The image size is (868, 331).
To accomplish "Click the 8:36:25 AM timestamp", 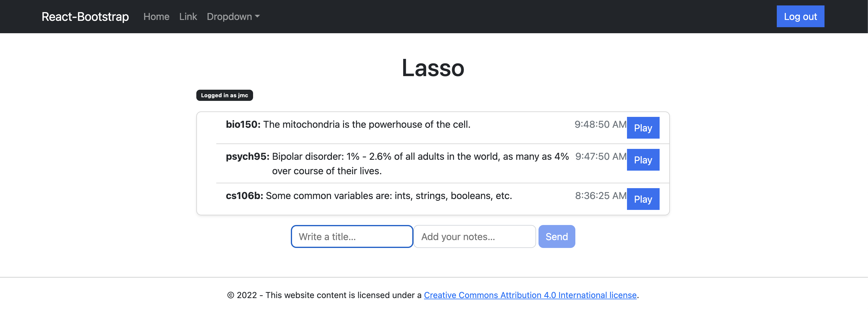I will [600, 195].
